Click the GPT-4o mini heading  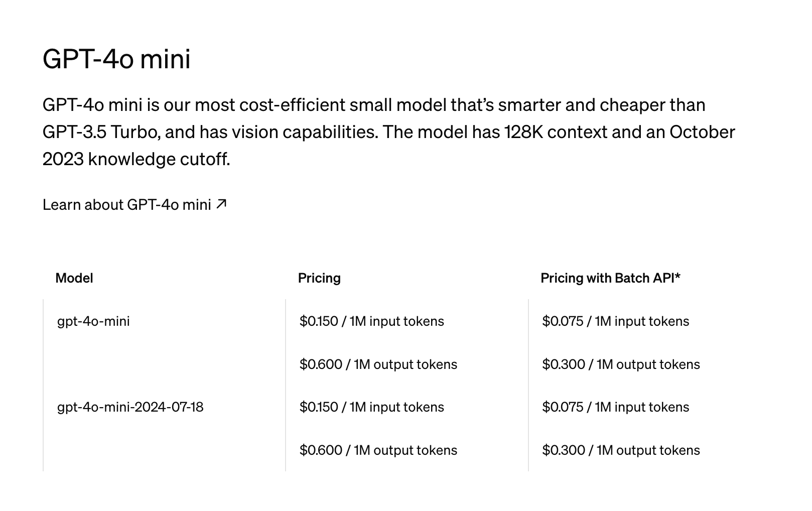(116, 59)
